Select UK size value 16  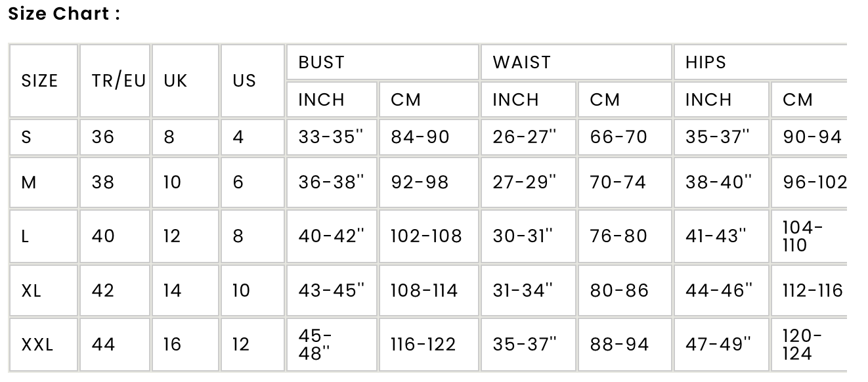tap(172, 345)
